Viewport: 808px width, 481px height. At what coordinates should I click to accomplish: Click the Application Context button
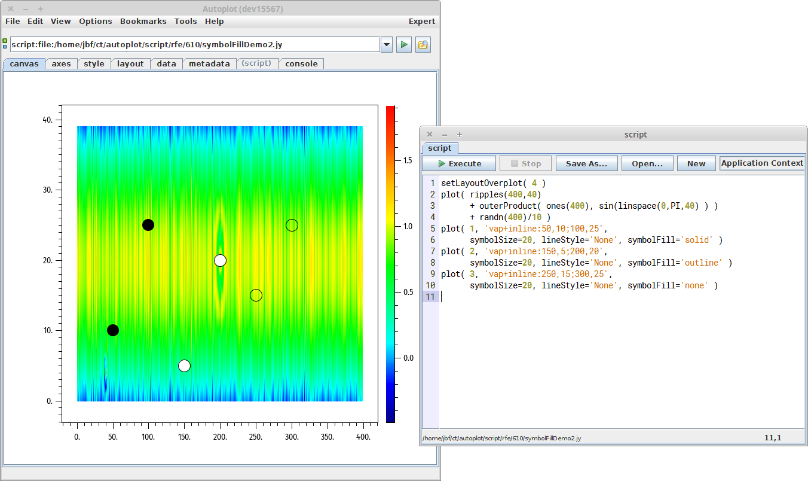(761, 163)
